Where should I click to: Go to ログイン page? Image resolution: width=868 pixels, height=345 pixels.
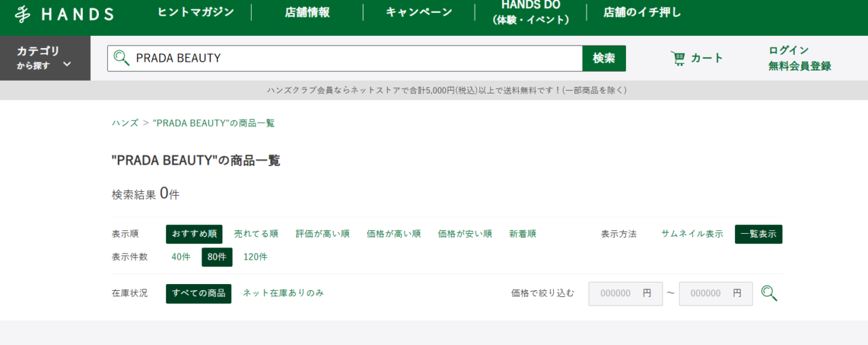pos(789,50)
